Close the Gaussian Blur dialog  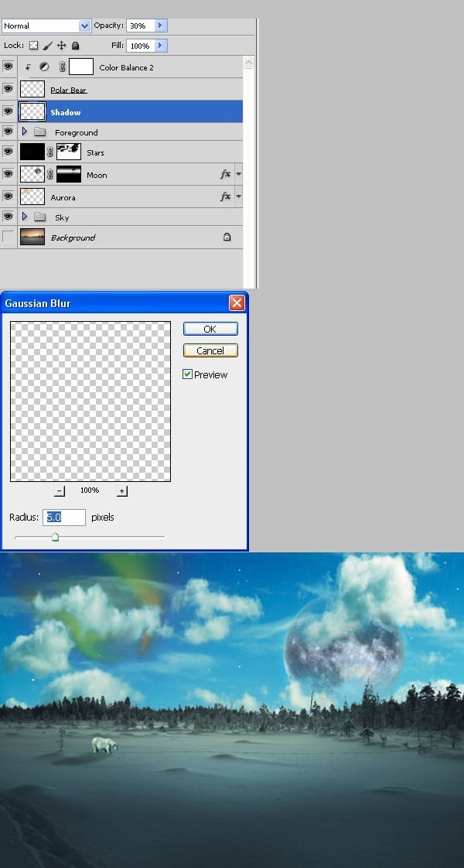[237, 302]
